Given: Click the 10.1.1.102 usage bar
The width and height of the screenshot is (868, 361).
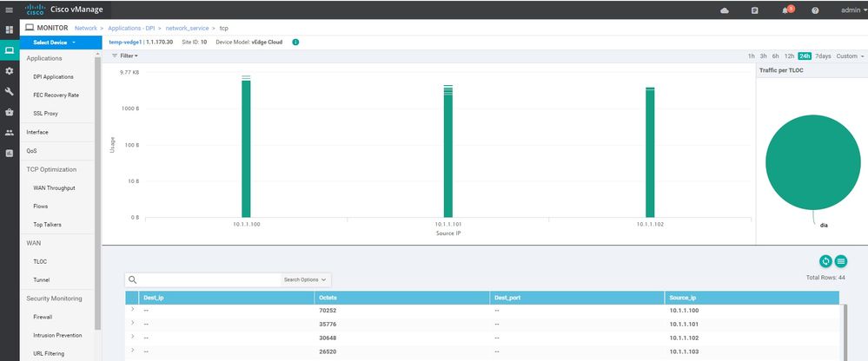Looking at the screenshot, I should 650,153.
